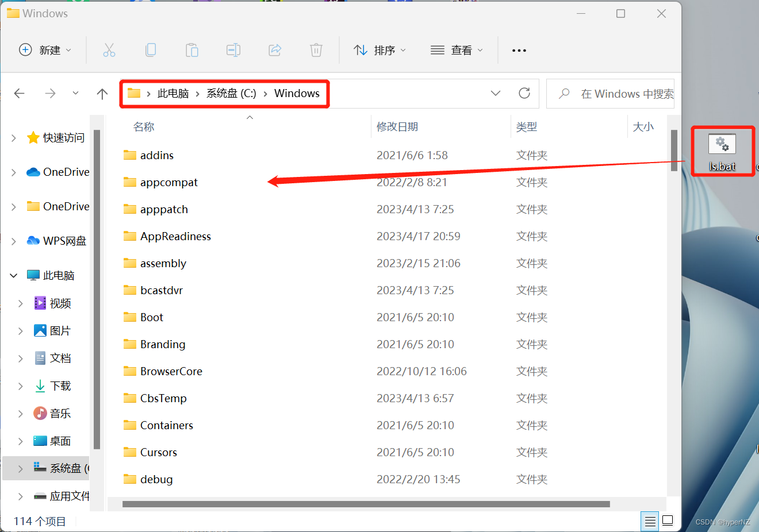Switch to large thumbnails view icon

(668, 521)
